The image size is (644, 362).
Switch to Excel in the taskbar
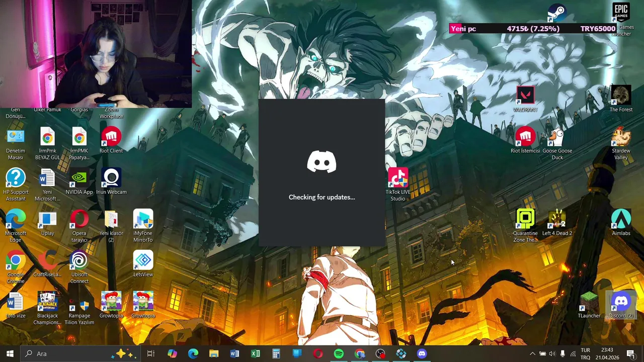[x=256, y=353]
